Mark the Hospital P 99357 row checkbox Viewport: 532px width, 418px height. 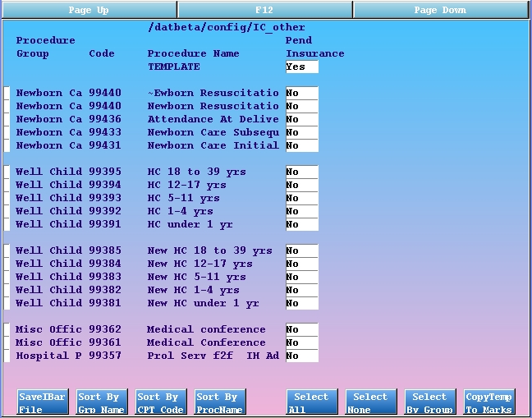pyautogui.click(x=7, y=356)
